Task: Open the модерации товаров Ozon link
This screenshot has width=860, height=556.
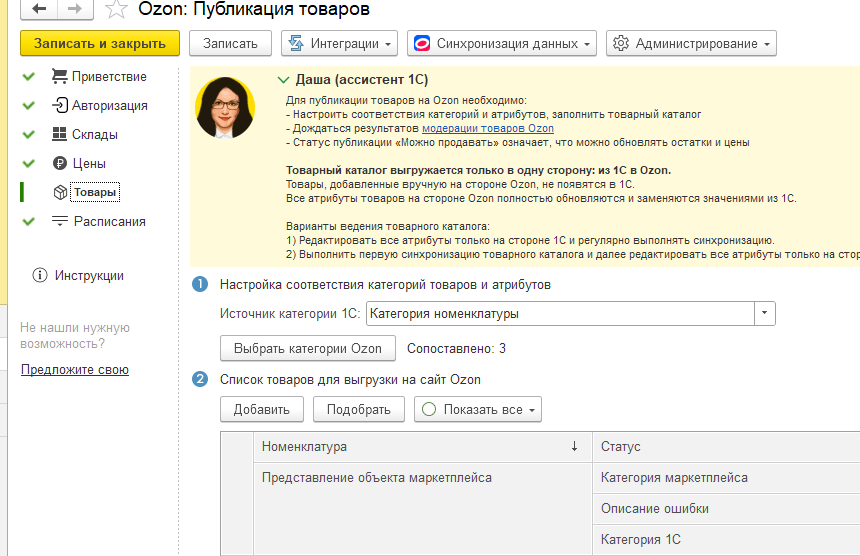Action: [x=488, y=128]
